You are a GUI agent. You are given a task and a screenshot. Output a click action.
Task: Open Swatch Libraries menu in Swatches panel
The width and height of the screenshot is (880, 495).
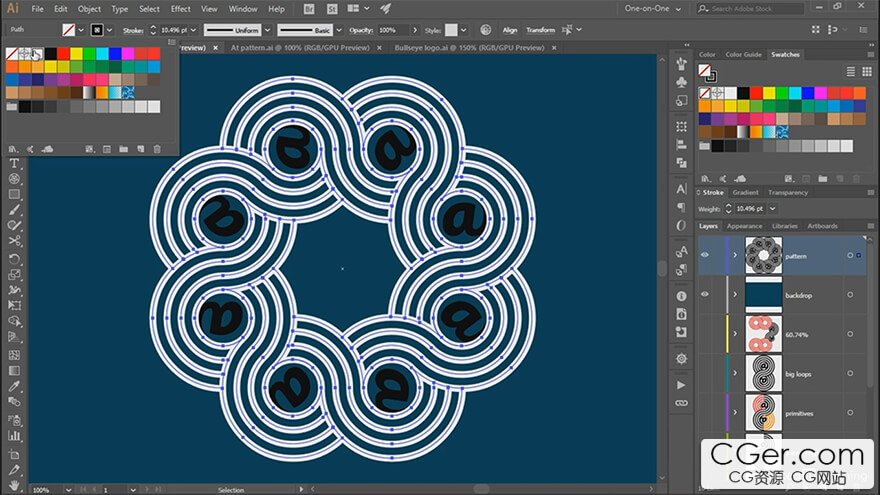point(706,179)
